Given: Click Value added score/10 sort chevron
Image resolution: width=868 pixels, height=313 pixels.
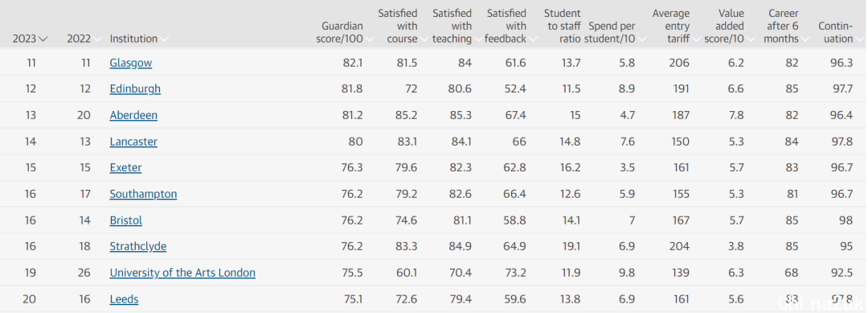Looking at the screenshot, I should coord(751,39).
